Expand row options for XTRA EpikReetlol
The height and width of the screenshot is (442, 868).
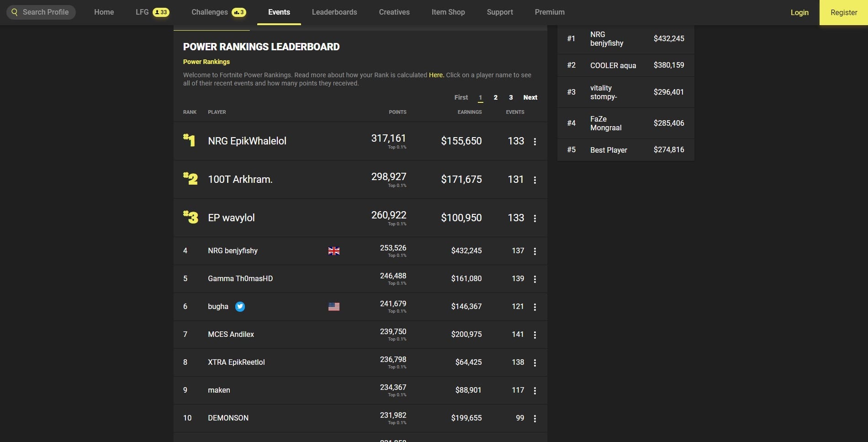coord(535,363)
